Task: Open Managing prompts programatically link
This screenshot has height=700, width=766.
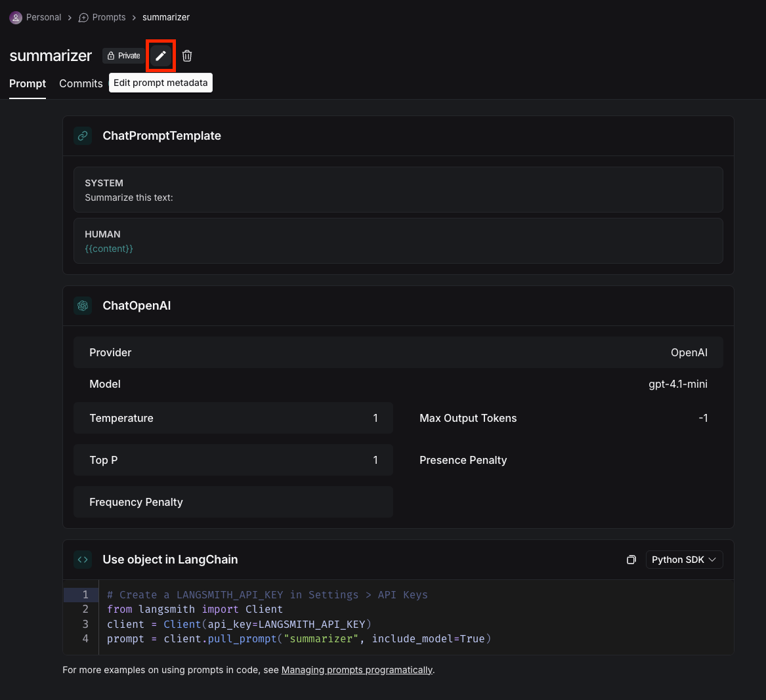Action: (356, 670)
